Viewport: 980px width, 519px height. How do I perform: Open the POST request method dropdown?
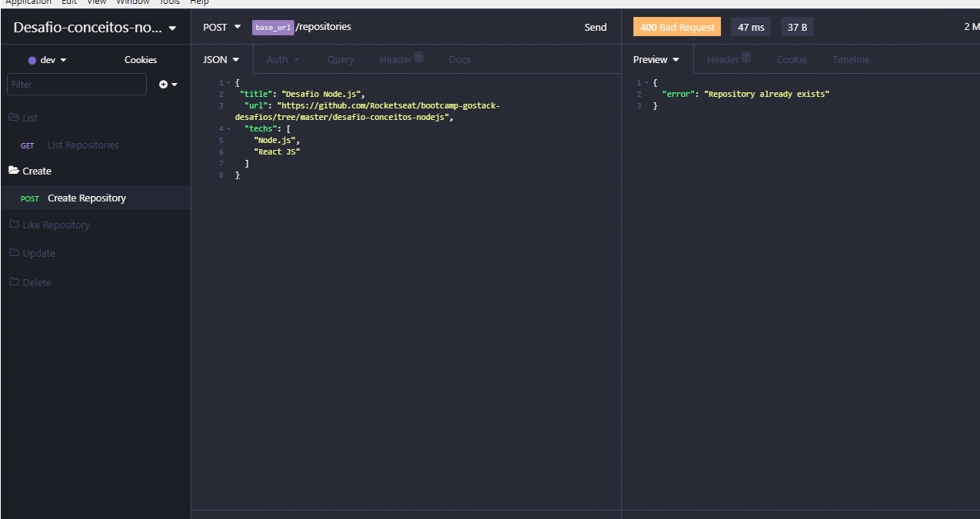click(221, 26)
